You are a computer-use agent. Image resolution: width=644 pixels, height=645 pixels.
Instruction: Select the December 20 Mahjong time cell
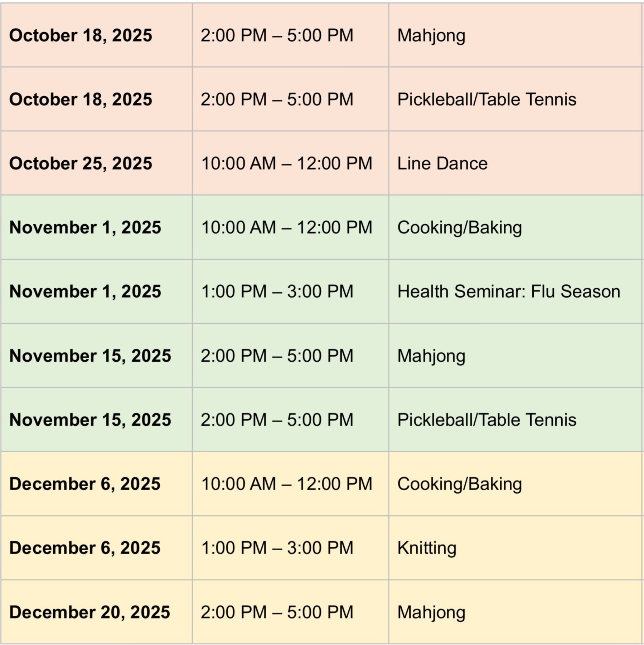pos(277,612)
